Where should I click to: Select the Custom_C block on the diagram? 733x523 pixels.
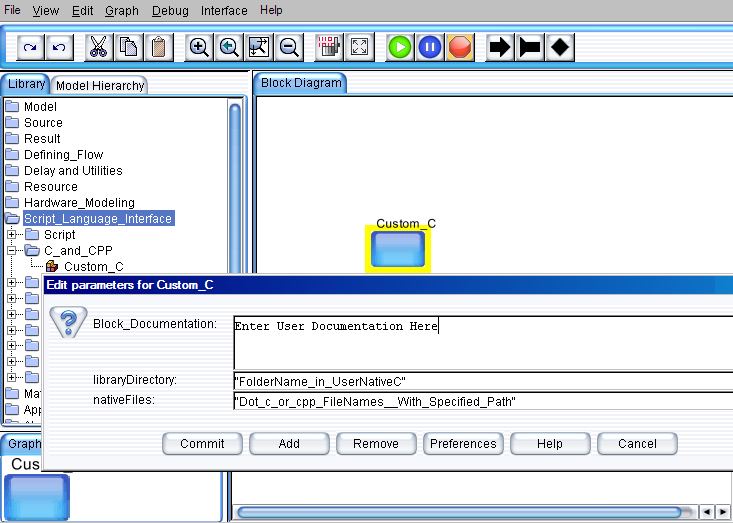(398, 249)
